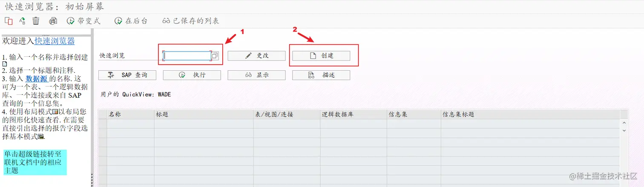Click the 信息集 column header
Screen dimensions: 644x187
414,114
